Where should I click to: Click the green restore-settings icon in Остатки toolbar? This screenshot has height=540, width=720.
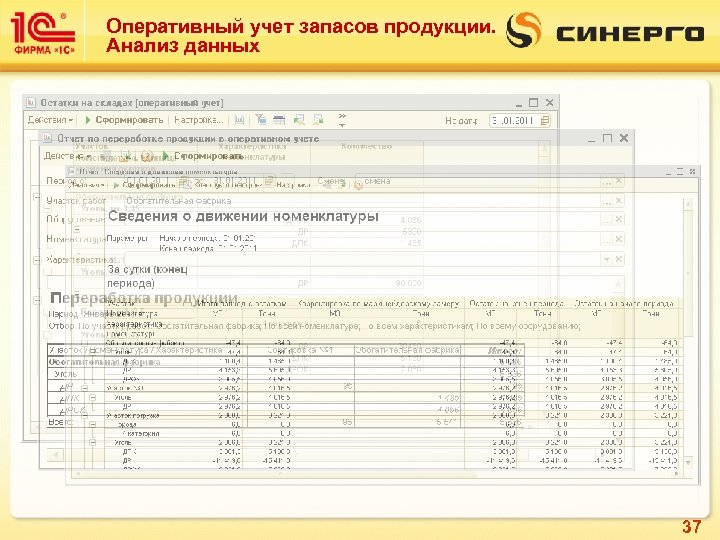click(299, 120)
